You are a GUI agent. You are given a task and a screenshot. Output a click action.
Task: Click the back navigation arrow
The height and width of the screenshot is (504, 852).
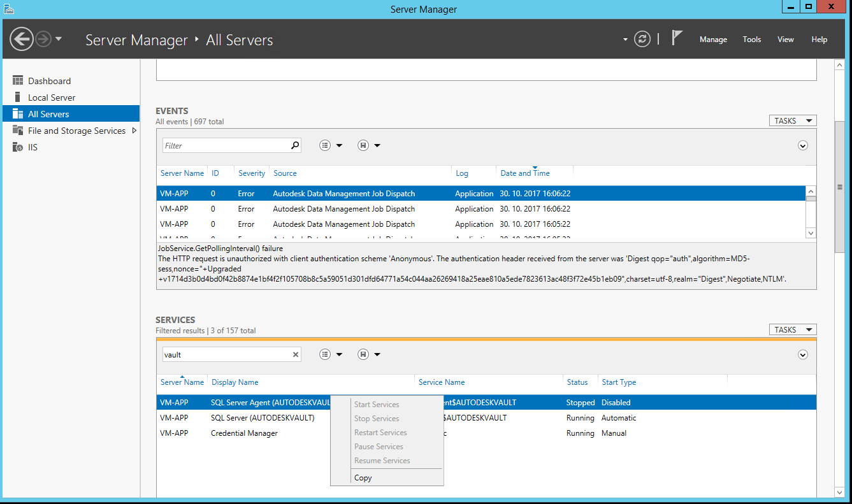(22, 40)
